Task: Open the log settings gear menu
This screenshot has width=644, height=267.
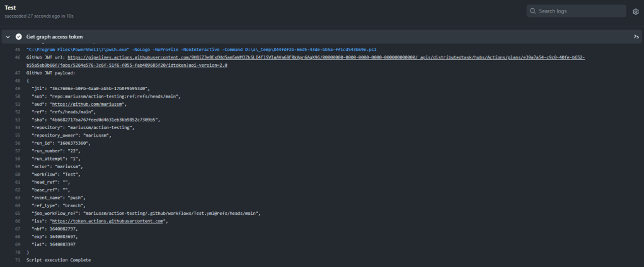Action: (x=635, y=11)
